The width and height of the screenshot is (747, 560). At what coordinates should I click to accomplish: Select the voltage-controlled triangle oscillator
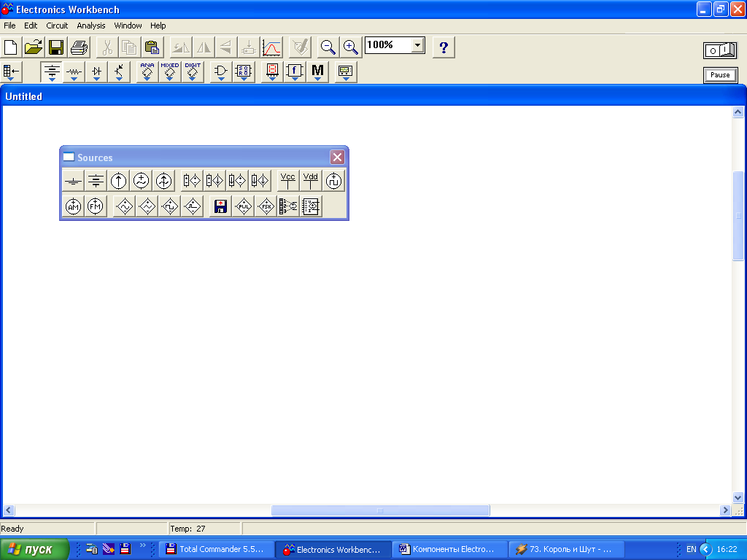pyautogui.click(x=147, y=206)
